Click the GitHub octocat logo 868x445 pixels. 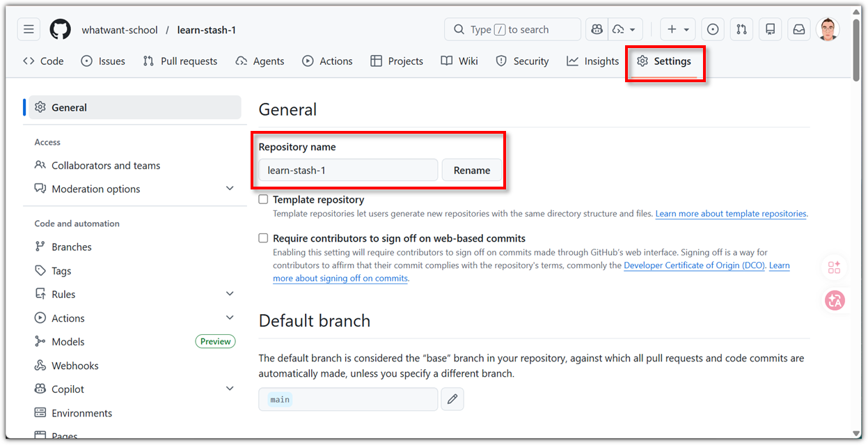[x=61, y=29]
